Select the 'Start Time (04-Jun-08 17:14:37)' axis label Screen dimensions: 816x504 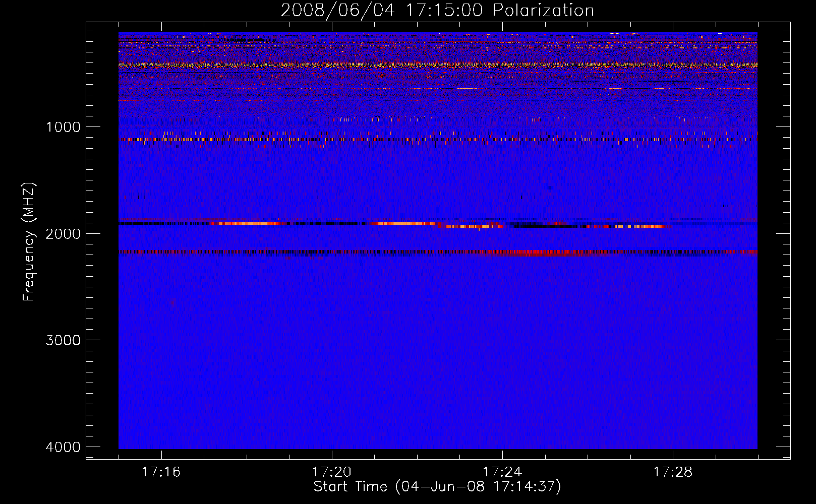437,487
